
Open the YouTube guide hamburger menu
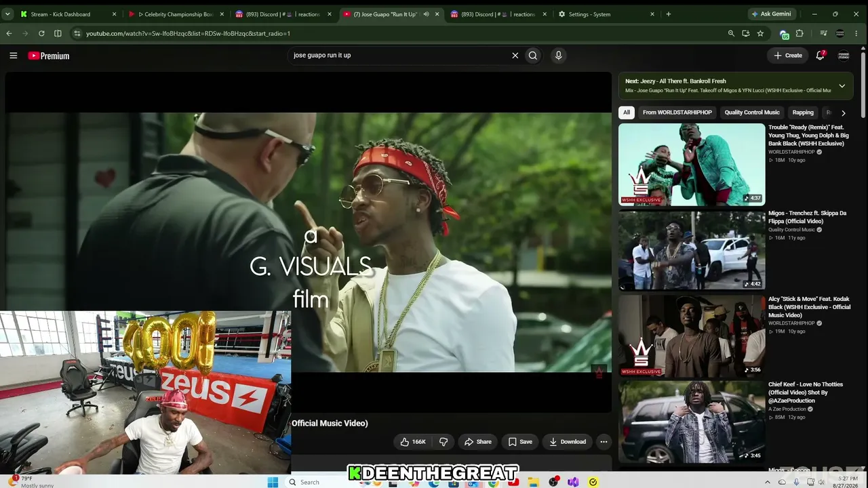coord(13,56)
